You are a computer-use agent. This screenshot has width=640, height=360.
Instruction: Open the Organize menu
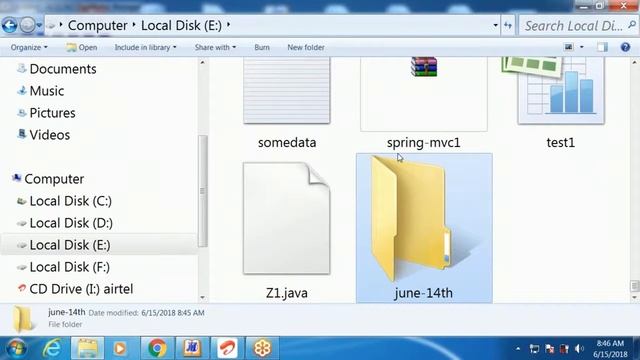[29, 47]
